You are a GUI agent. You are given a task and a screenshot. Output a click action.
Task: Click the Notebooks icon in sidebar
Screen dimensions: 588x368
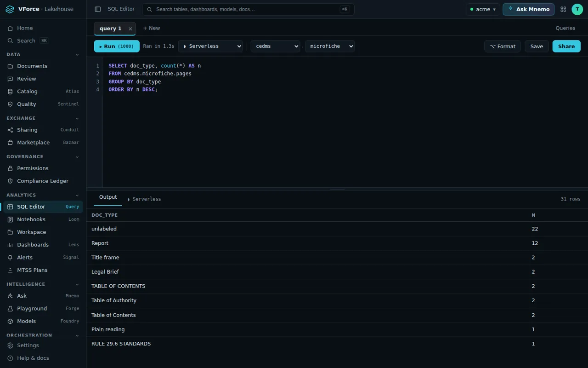10,219
